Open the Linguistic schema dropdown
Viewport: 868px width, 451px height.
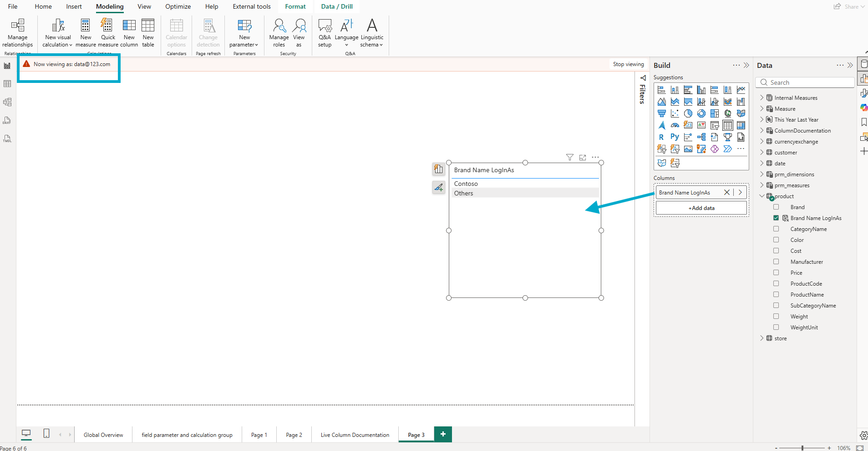pos(372,33)
